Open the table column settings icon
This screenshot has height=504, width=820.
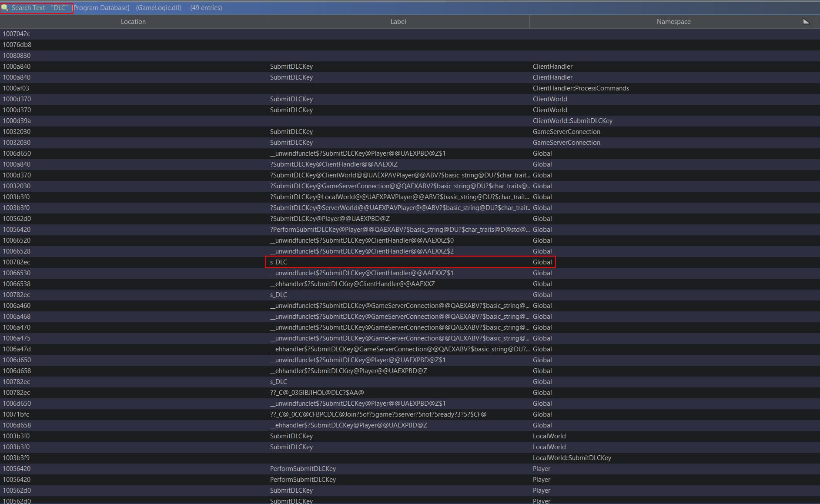pyautogui.click(x=806, y=22)
